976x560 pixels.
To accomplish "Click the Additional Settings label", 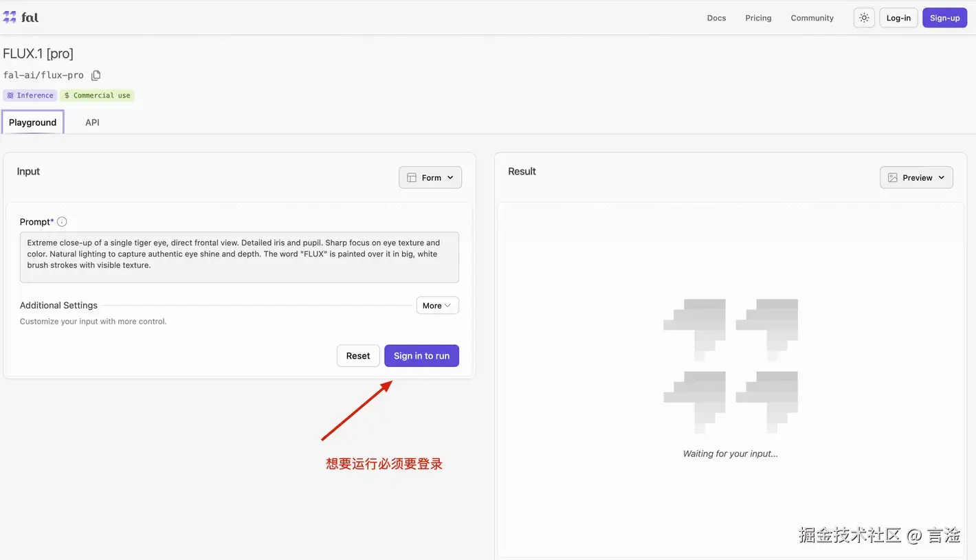I will [x=58, y=305].
